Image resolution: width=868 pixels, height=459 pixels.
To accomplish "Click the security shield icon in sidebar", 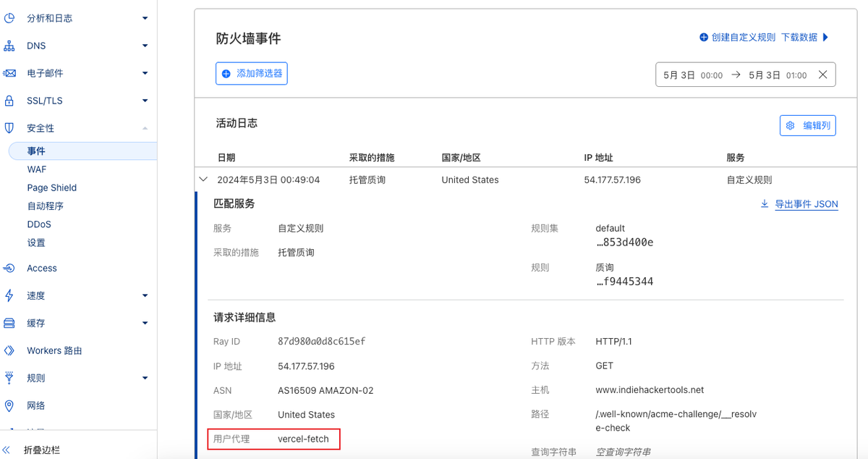I will (x=9, y=128).
